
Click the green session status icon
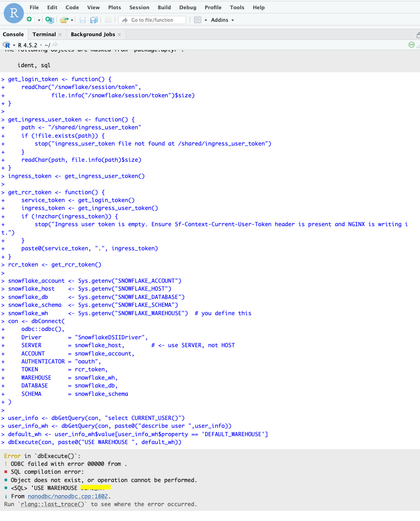[x=411, y=45]
